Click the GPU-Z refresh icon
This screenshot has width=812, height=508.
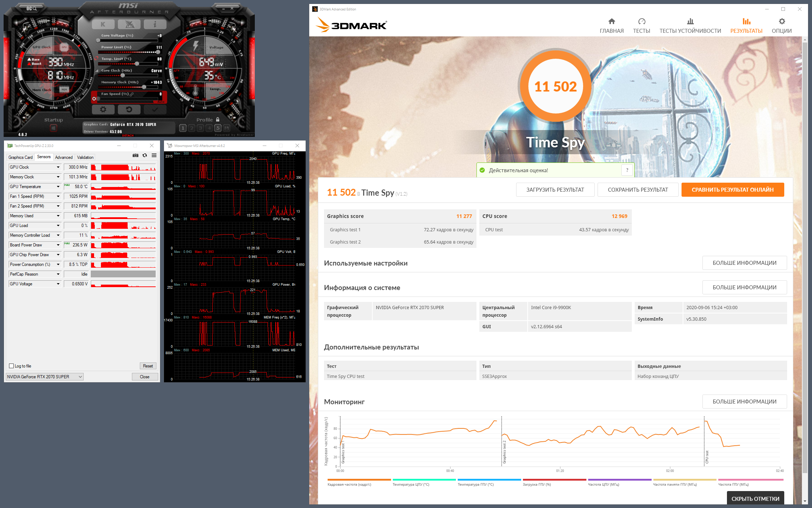[145, 156]
